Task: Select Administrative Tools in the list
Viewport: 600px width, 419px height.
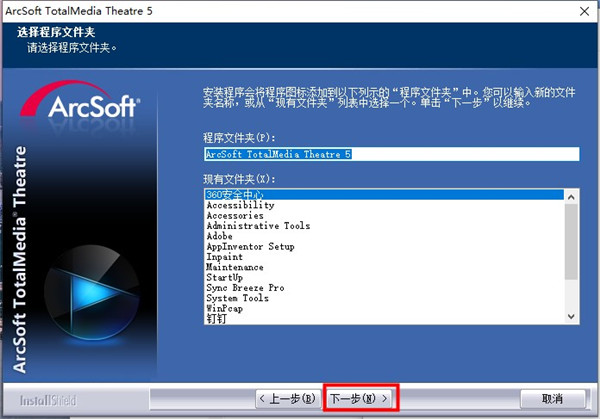Action: point(258,226)
